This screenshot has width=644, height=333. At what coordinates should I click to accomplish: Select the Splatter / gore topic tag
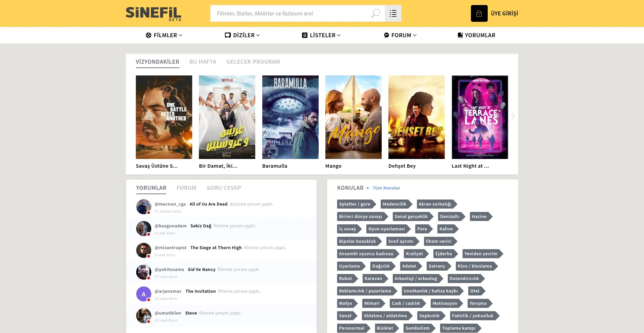tap(355, 204)
